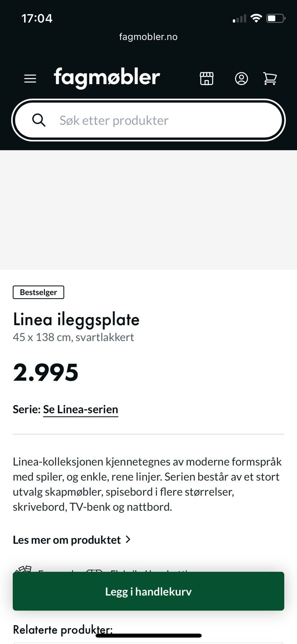Click the search magnifier icon
Screen dimensions: 297x644
coord(39,120)
